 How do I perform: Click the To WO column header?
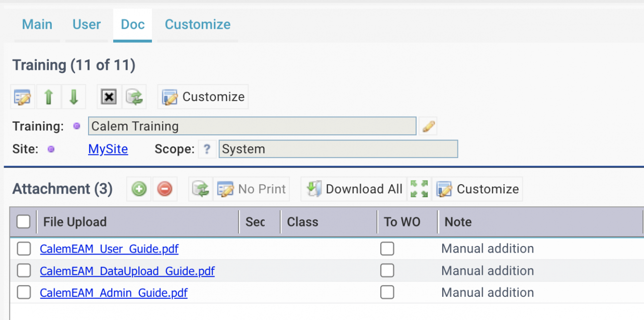(408, 222)
